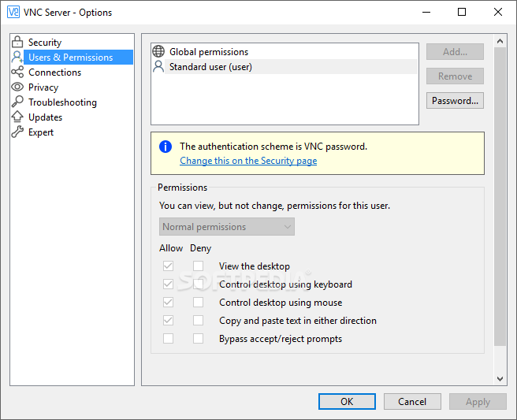517x420 pixels.
Task: Click the Standard user person icon
Action: click(x=158, y=67)
